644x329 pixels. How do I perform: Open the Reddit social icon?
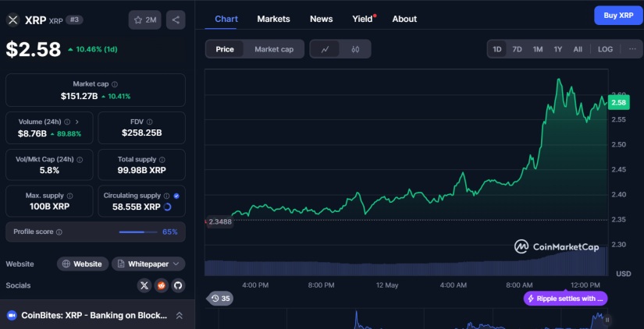(162, 285)
